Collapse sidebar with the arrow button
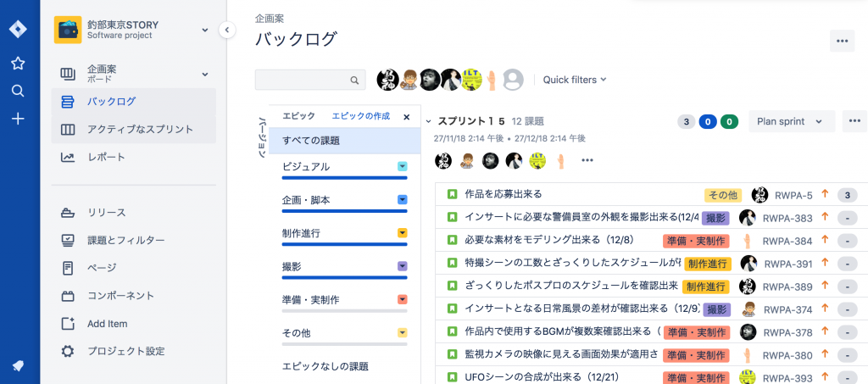 [226, 31]
